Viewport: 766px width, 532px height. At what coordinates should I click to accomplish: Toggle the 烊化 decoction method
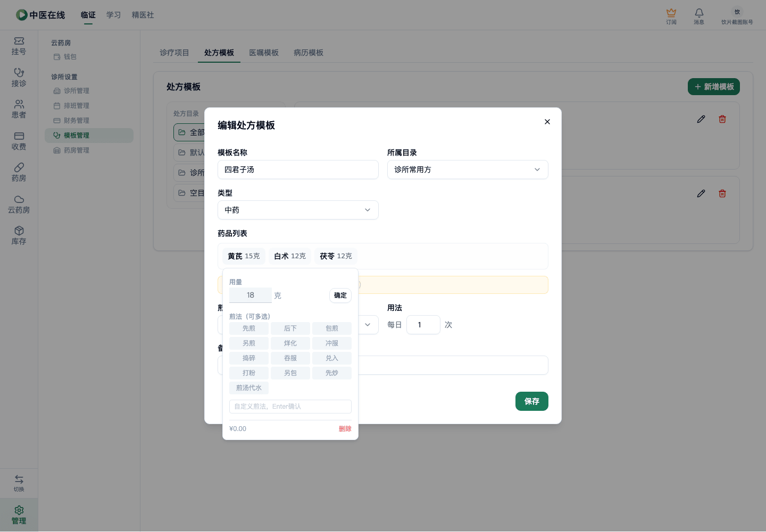click(290, 343)
